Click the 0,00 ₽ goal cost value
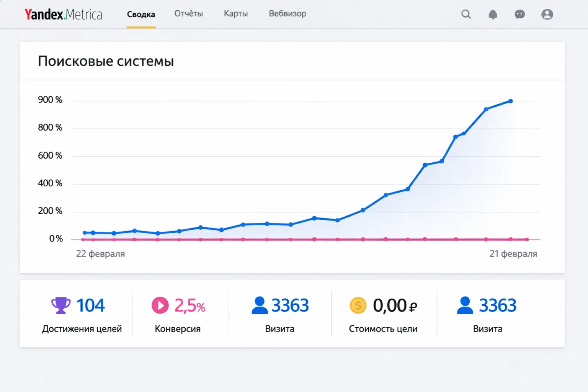 point(395,306)
